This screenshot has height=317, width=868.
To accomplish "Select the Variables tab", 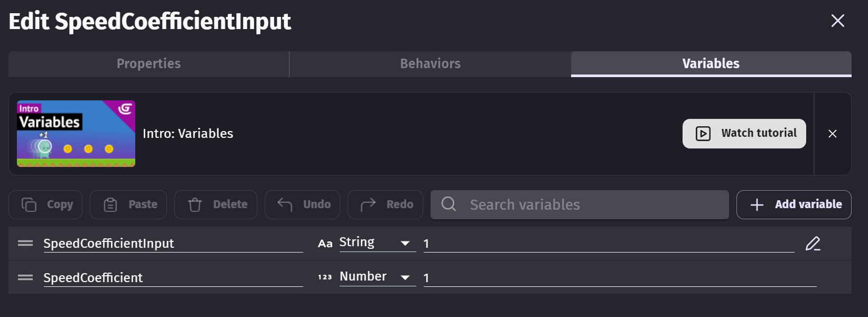I will [711, 64].
